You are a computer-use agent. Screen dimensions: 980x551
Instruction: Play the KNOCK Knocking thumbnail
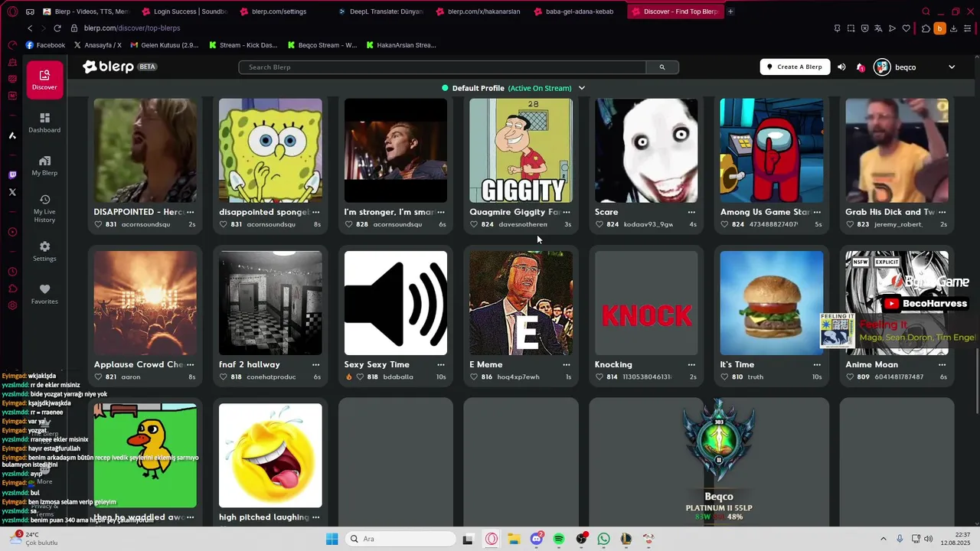[x=646, y=303]
